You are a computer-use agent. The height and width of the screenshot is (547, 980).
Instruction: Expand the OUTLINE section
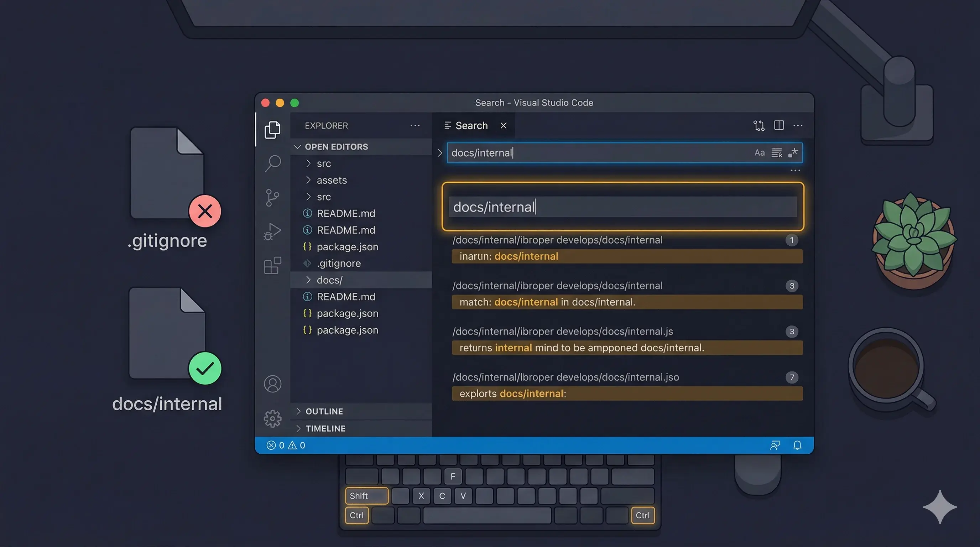click(324, 411)
